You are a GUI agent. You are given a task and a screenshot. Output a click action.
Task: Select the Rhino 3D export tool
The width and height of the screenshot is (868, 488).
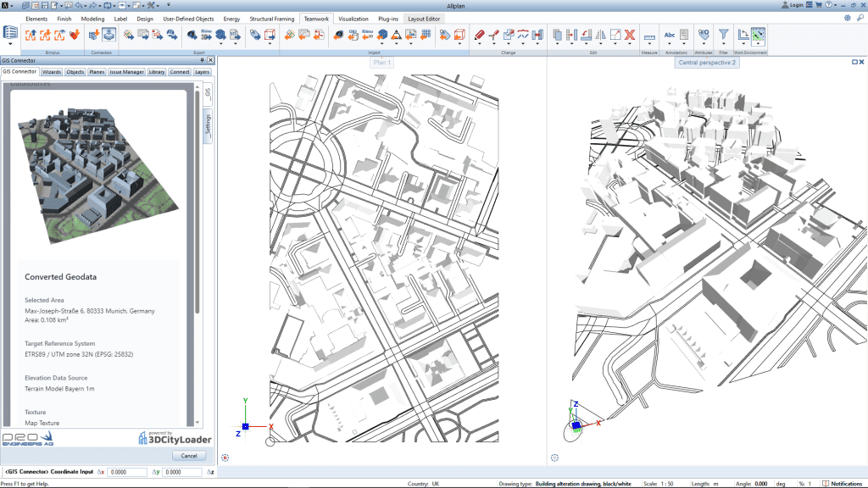click(205, 35)
